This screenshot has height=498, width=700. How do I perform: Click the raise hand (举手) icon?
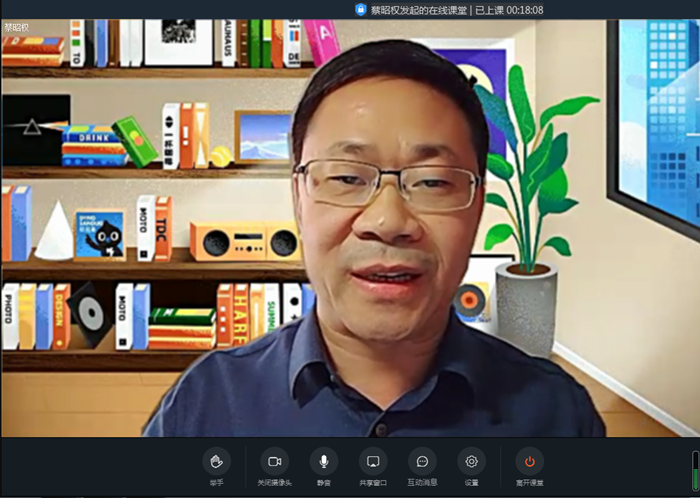(x=216, y=461)
